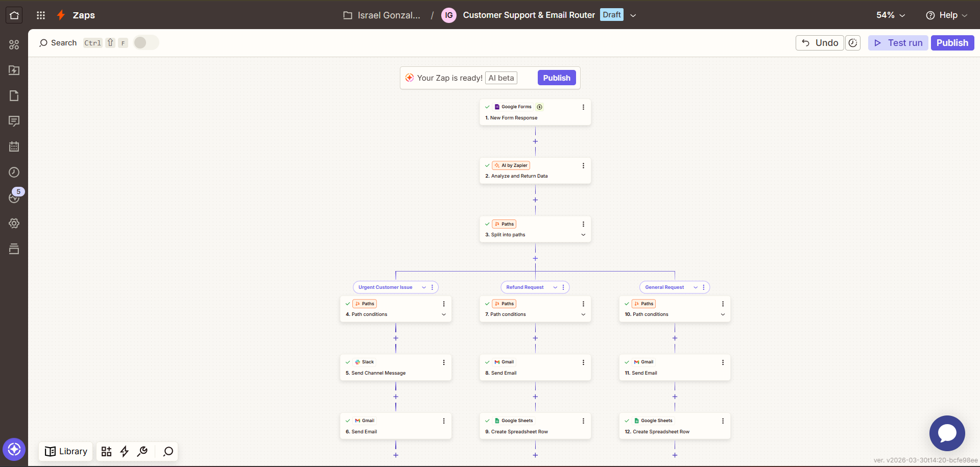Toggle the switch next to Search
The height and width of the screenshot is (467, 980).
point(146,43)
